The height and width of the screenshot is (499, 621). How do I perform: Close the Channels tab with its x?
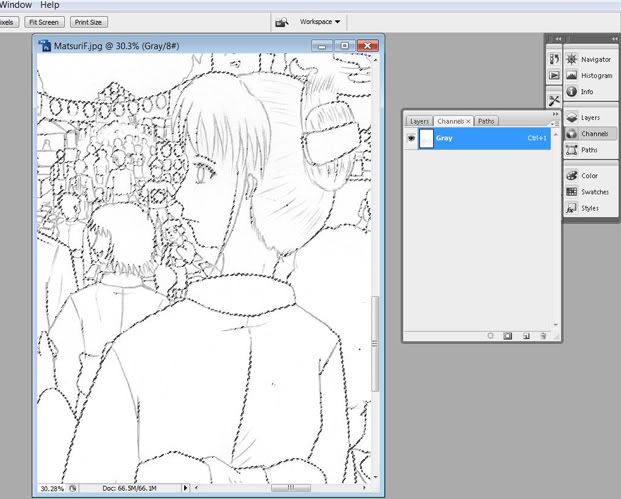(468, 122)
